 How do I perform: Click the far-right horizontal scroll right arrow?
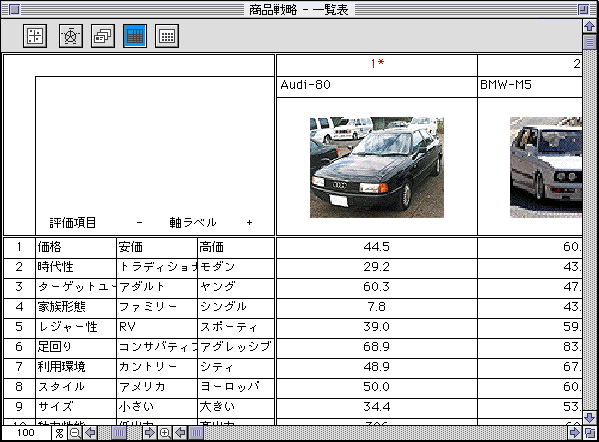pos(574,433)
